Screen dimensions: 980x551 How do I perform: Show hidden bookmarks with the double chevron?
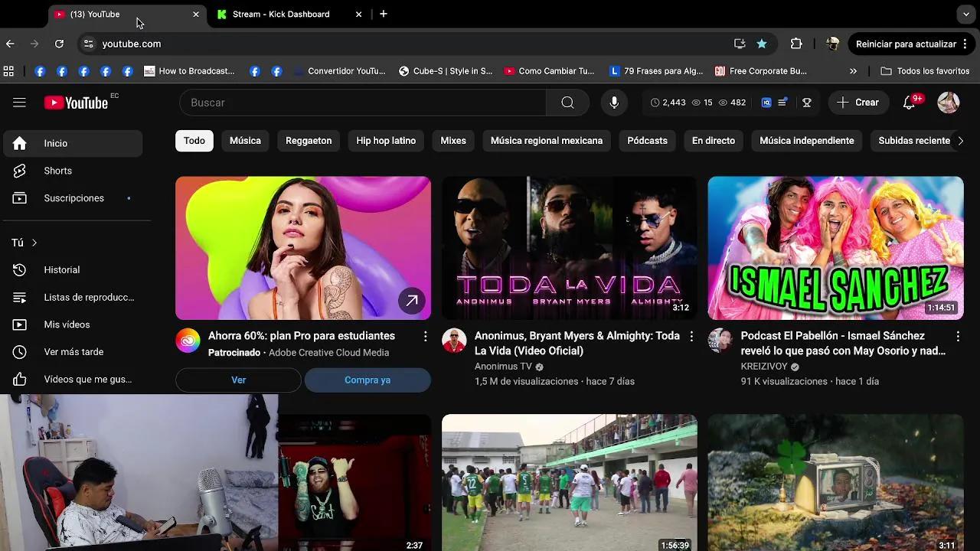(x=853, y=71)
